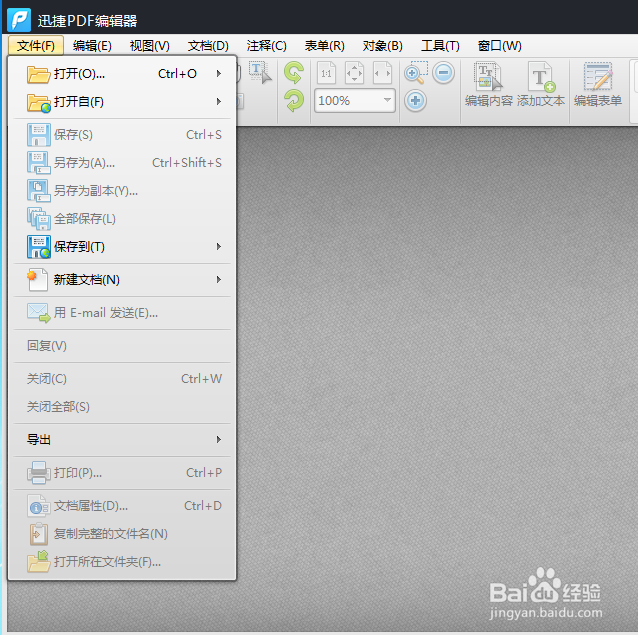
Task: Choose 关闭全部(S) menu entry
Action: pyautogui.click(x=122, y=407)
